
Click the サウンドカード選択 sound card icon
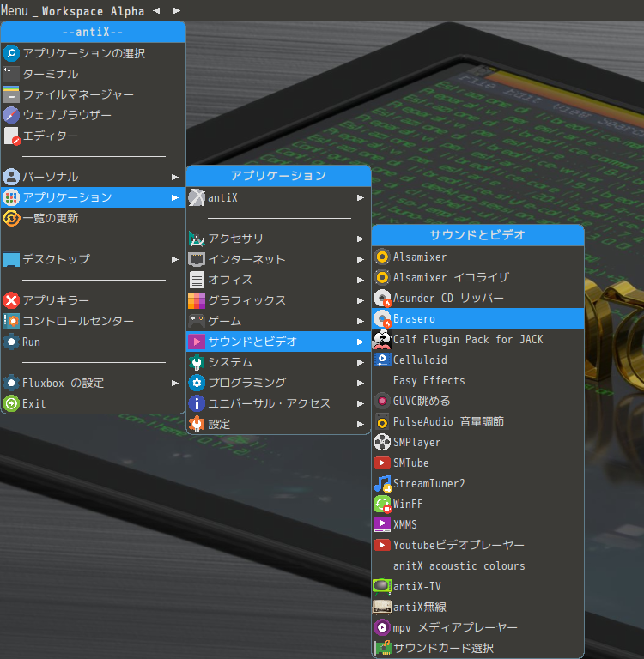(x=382, y=648)
